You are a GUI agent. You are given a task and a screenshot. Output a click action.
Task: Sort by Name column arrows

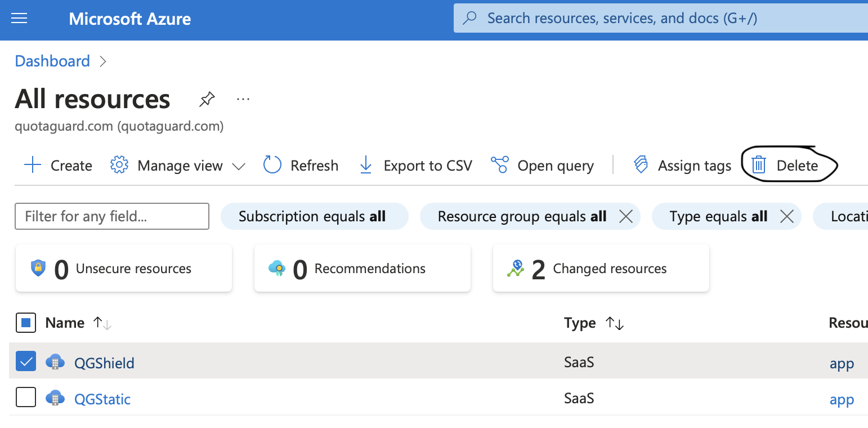[102, 323]
